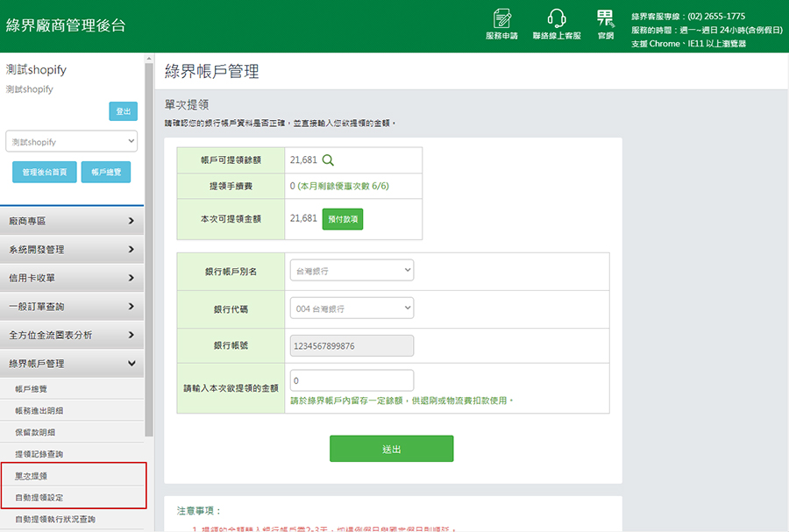
Task: Open the 測試shopify store selector dropdown
Action: tap(71, 141)
